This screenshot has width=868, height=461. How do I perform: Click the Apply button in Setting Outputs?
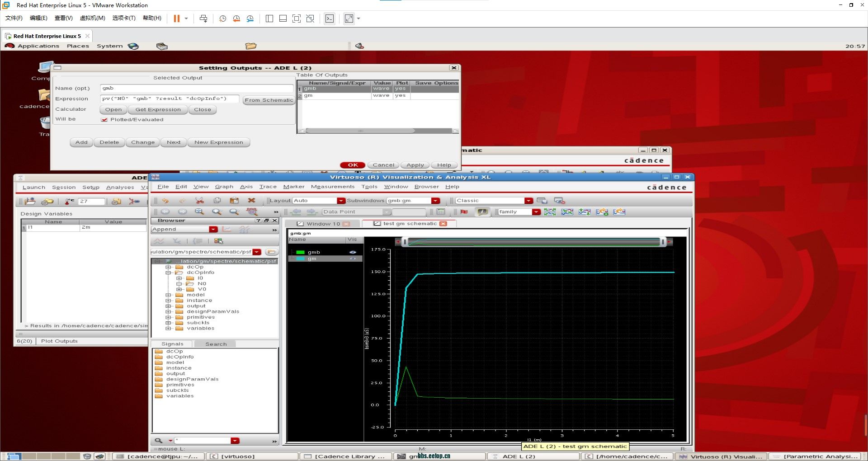pyautogui.click(x=415, y=165)
